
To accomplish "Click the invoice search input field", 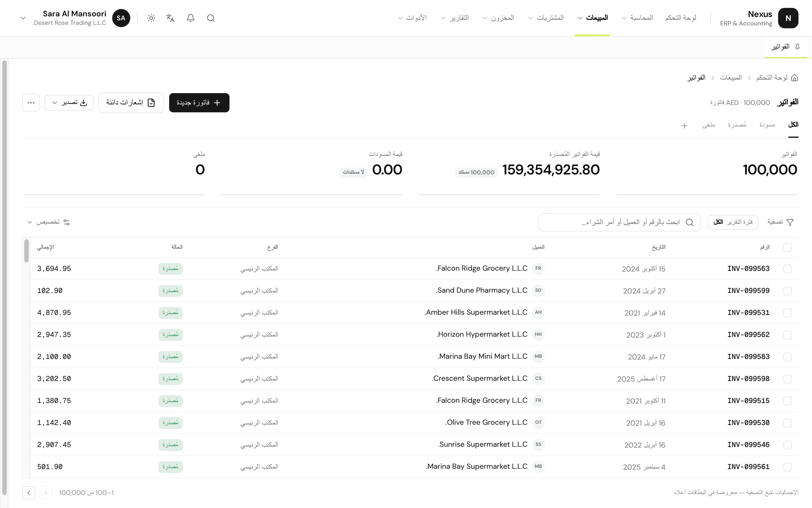I will [x=619, y=222].
